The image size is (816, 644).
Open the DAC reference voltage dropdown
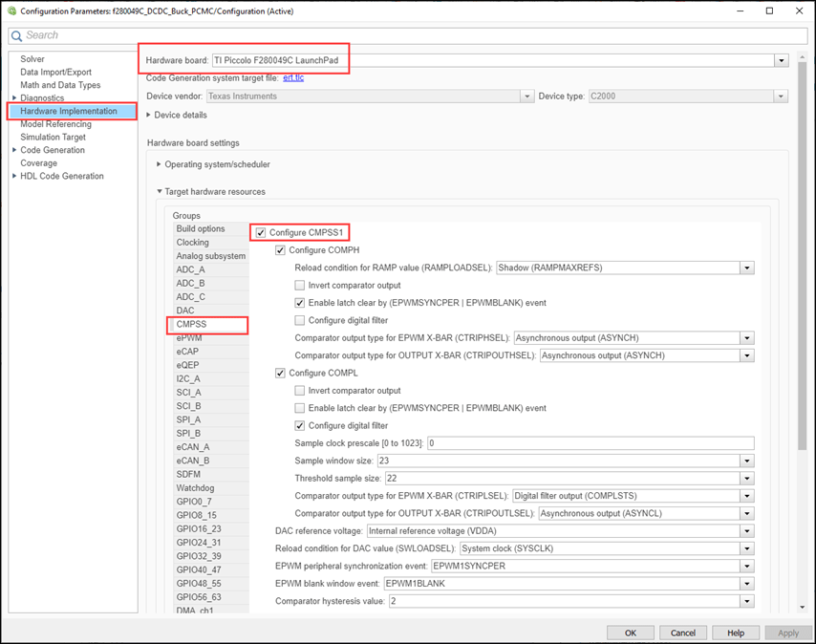click(x=747, y=531)
